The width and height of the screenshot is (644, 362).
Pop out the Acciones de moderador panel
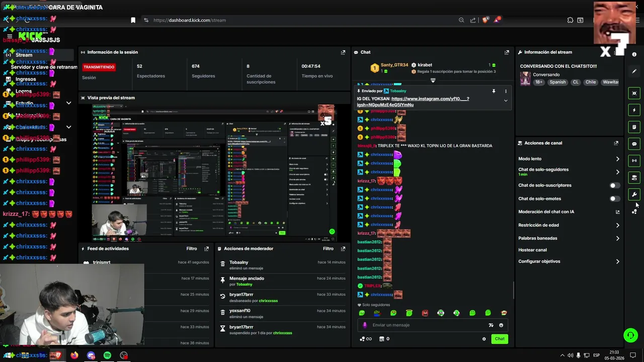click(x=343, y=249)
